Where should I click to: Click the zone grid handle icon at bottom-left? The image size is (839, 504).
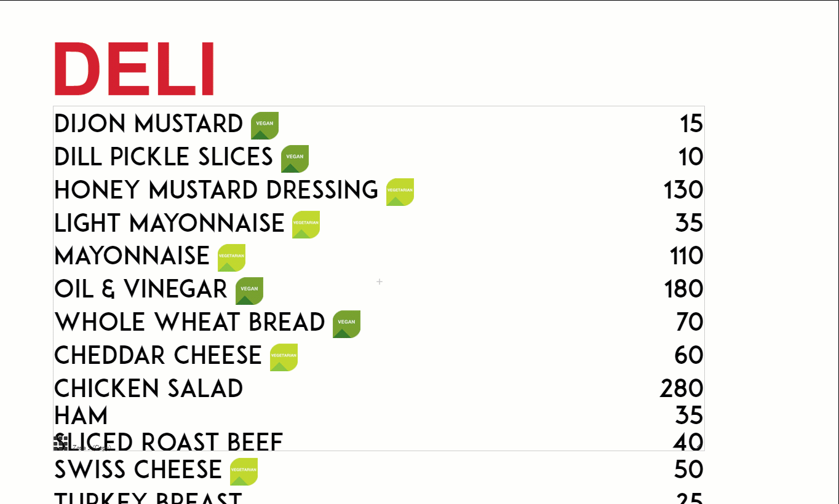[60, 443]
